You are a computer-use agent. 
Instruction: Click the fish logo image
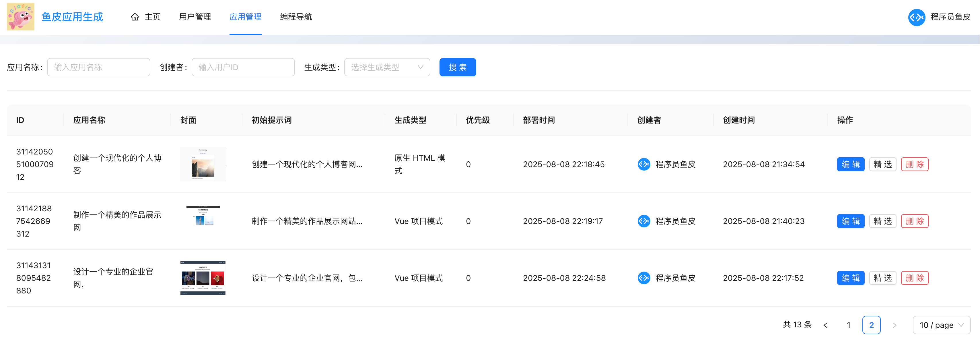click(x=21, y=17)
